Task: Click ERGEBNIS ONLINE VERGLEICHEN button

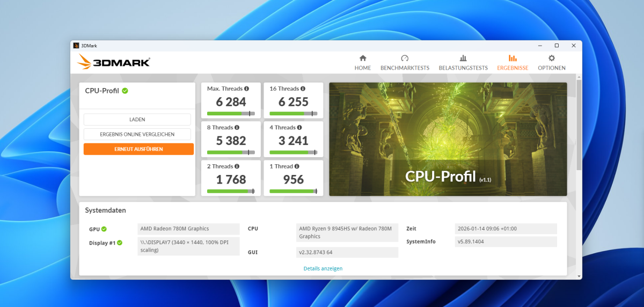Action: (137, 134)
